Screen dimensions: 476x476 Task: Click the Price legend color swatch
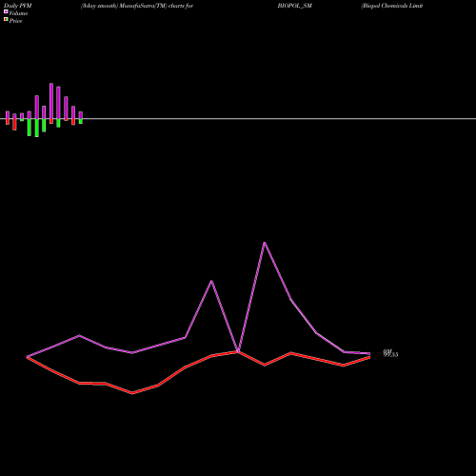pos(6,19)
